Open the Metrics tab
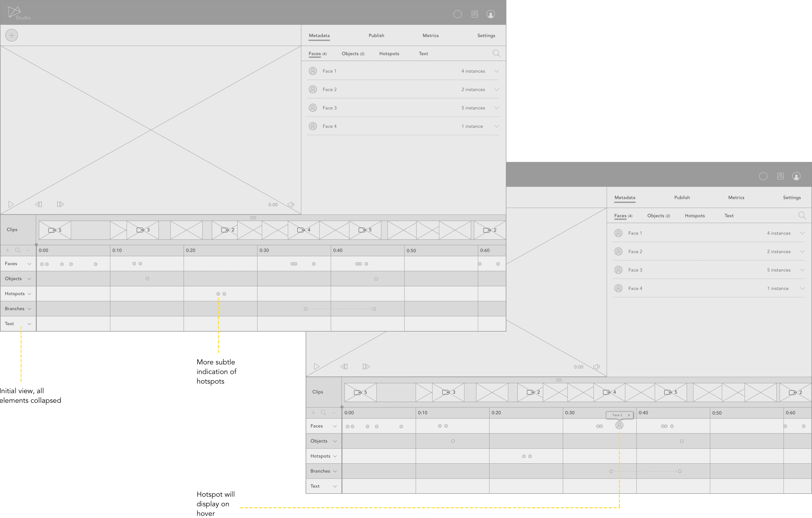Screen dimensions: 812x518 (x=431, y=35)
